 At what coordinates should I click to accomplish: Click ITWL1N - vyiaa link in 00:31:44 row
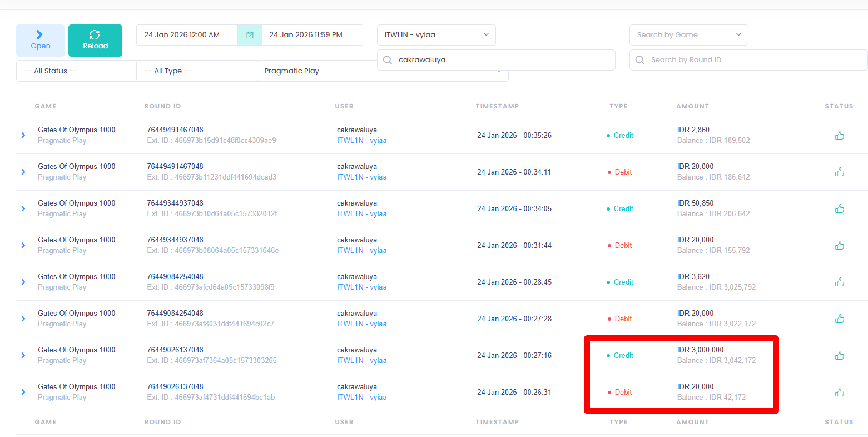(362, 251)
